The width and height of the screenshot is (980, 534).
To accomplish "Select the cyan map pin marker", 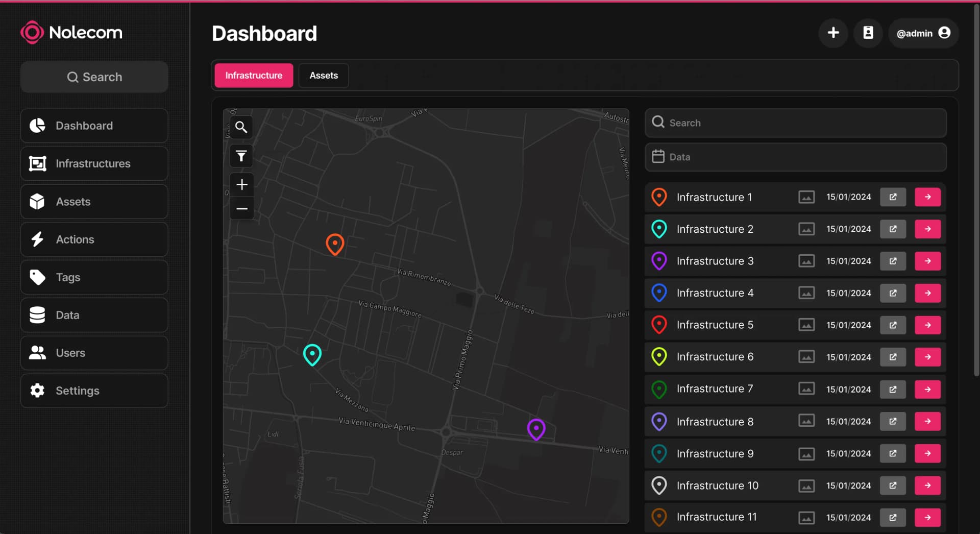I will [x=312, y=354].
